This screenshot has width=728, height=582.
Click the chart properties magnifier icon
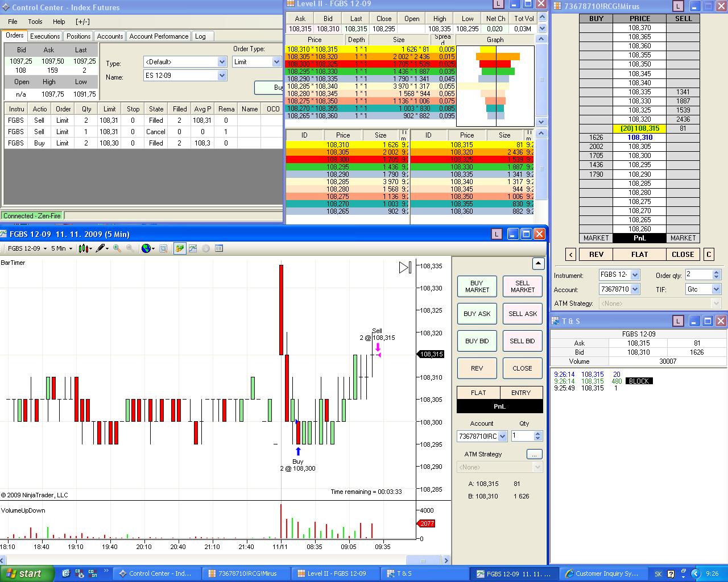pyautogui.click(x=163, y=248)
